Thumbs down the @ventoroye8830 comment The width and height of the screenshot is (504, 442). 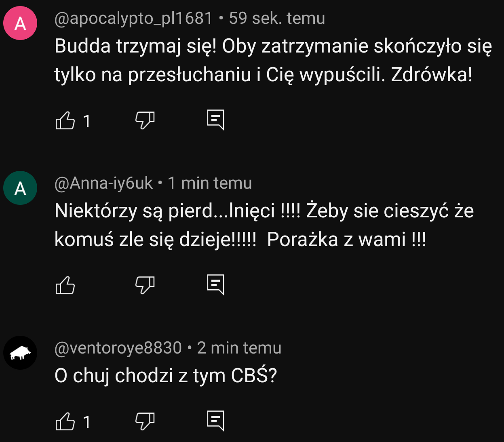click(145, 421)
